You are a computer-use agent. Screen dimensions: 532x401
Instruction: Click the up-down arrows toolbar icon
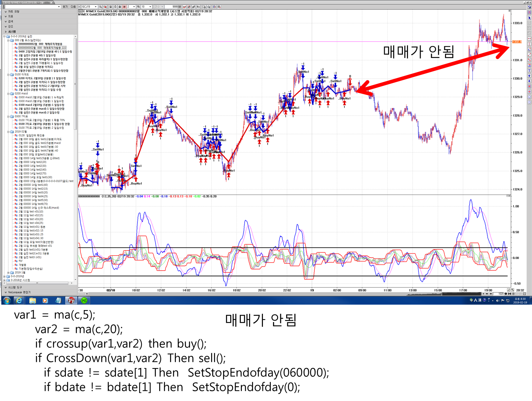(199, 7)
